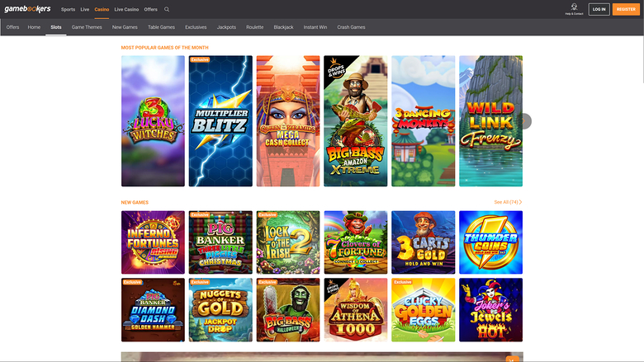Open the search magnifier icon
644x362 pixels.
click(167, 9)
